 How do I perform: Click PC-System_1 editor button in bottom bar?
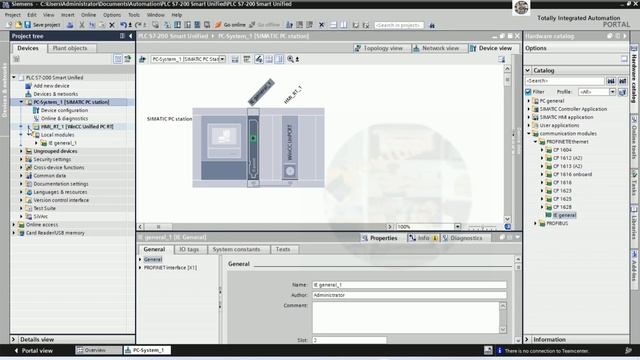pos(146,350)
